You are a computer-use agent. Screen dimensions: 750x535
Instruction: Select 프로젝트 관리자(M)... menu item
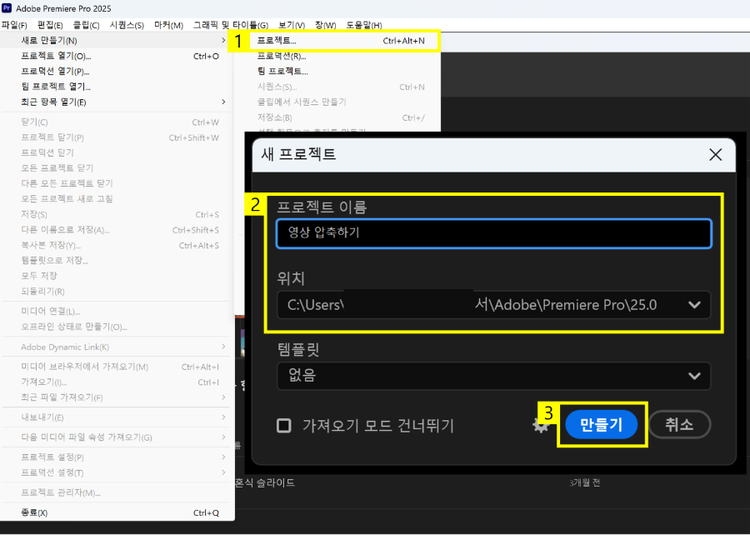click(117, 492)
